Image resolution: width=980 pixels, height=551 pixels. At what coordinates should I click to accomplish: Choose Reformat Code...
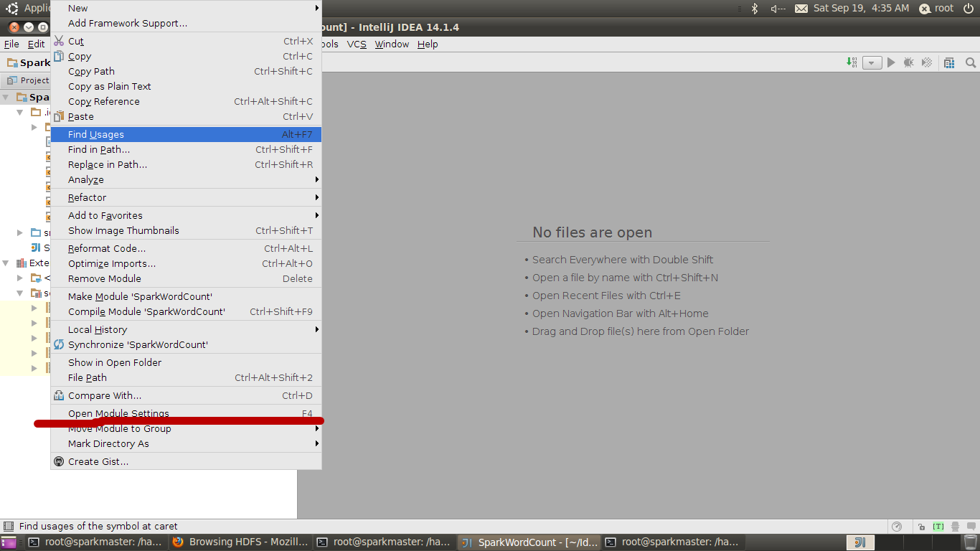click(186, 248)
